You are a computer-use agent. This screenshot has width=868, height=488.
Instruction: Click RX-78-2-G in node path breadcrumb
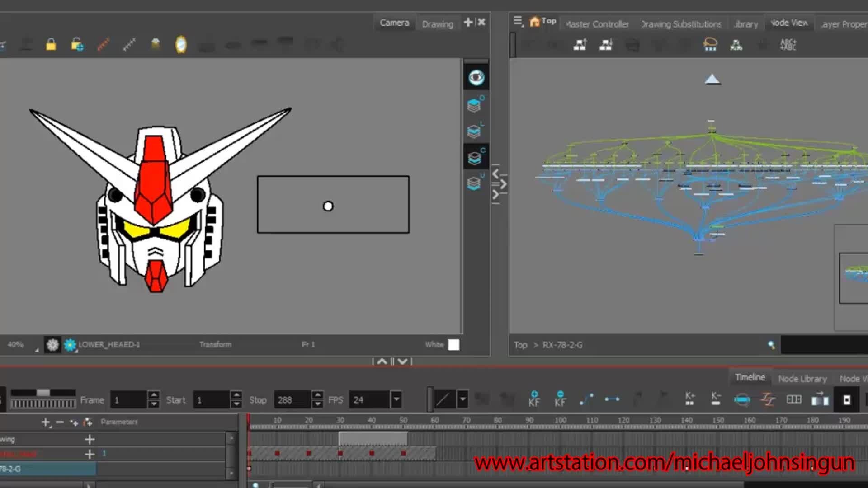(562, 345)
